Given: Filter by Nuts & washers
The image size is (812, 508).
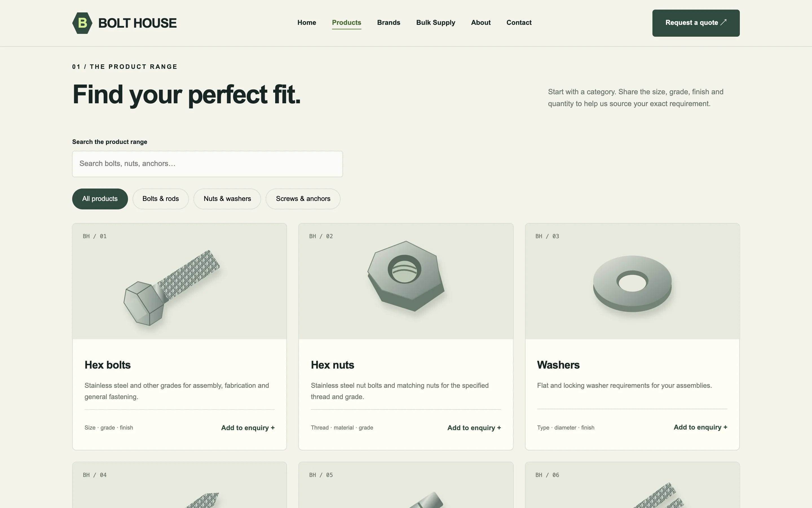Looking at the screenshot, I should point(227,199).
